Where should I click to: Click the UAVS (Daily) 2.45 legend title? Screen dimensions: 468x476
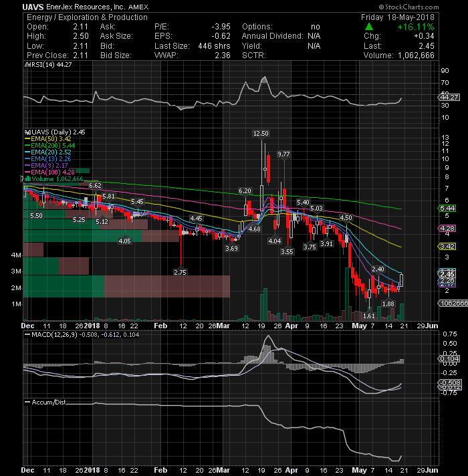58,132
